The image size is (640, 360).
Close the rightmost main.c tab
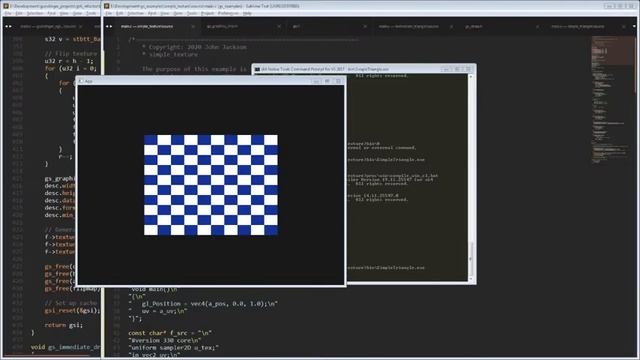point(623,26)
